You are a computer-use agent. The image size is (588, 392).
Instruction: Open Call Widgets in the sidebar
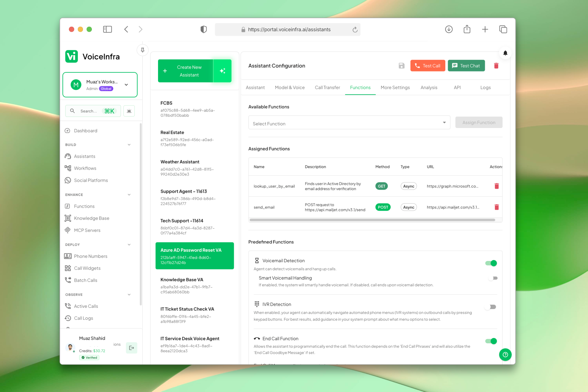(87, 268)
